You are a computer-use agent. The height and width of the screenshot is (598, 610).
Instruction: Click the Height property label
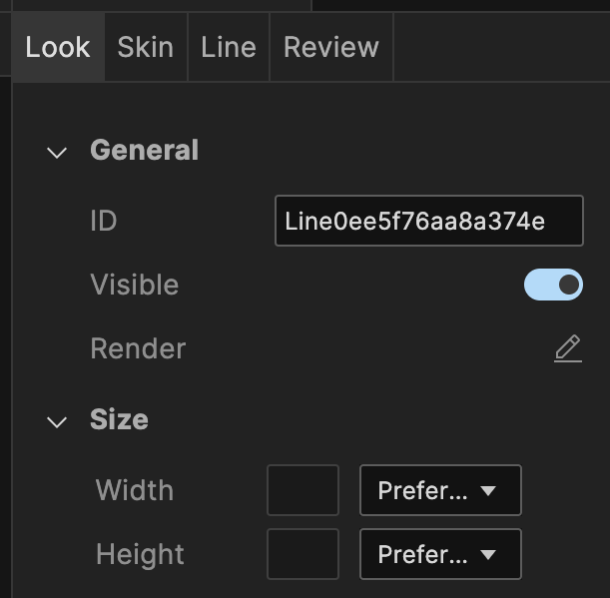coord(139,554)
